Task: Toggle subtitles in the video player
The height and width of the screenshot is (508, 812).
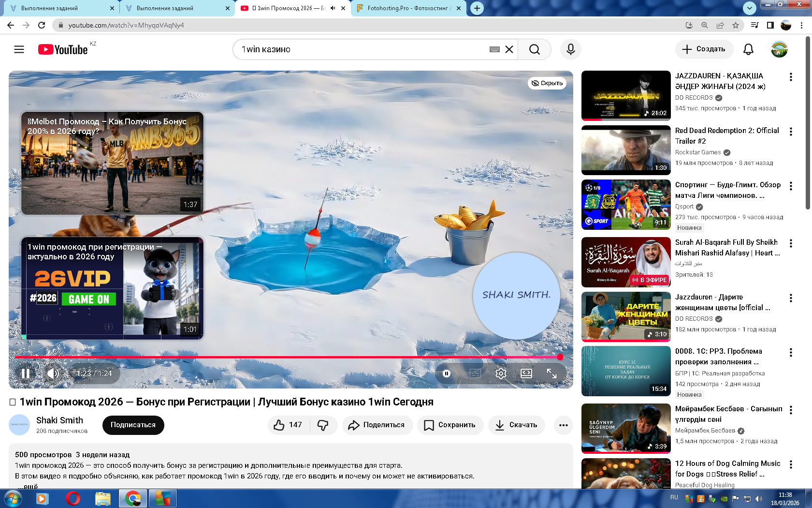Action: 475,374
